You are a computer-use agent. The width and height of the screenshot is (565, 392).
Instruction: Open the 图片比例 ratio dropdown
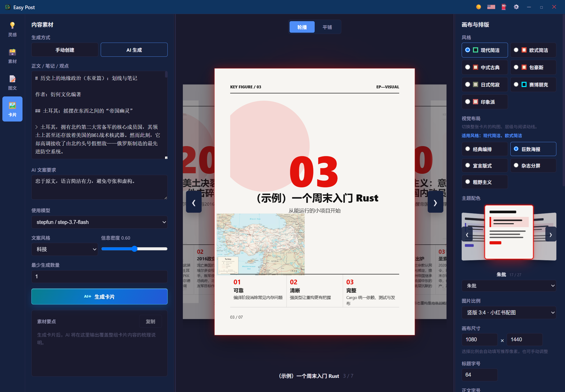509,313
